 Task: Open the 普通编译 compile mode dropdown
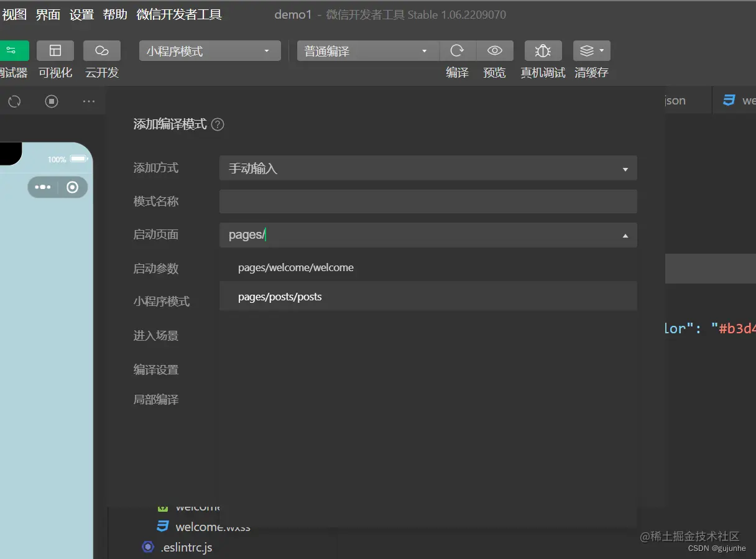point(368,51)
